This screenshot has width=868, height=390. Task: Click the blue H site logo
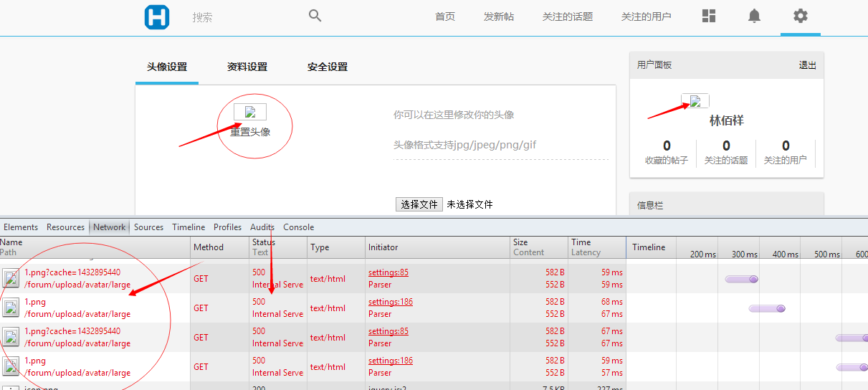point(157,16)
